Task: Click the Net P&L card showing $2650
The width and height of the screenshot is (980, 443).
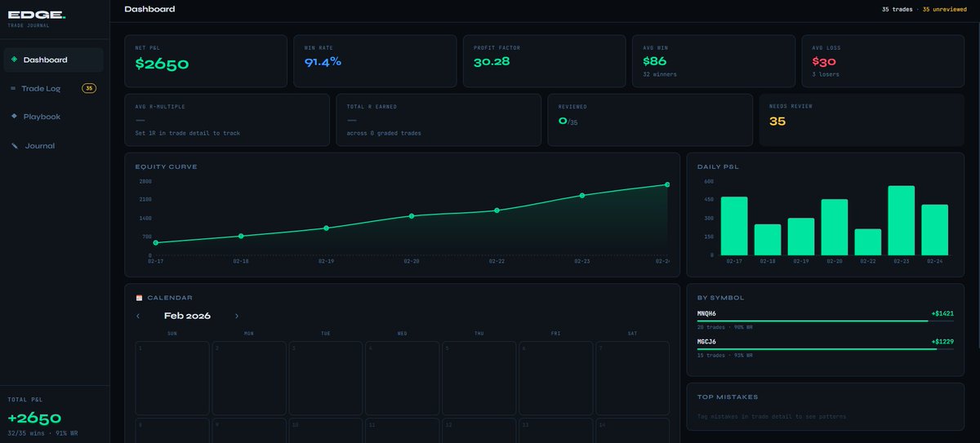Action: 206,60
